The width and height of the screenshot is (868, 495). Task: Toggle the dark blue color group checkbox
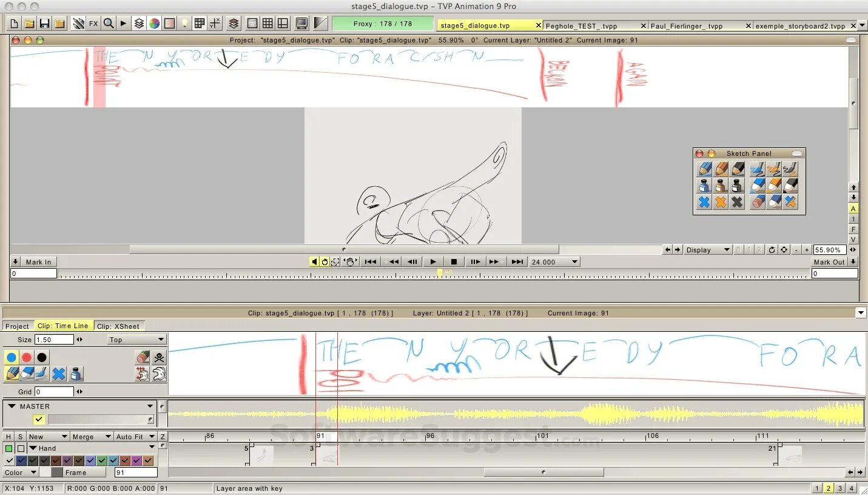(x=21, y=461)
